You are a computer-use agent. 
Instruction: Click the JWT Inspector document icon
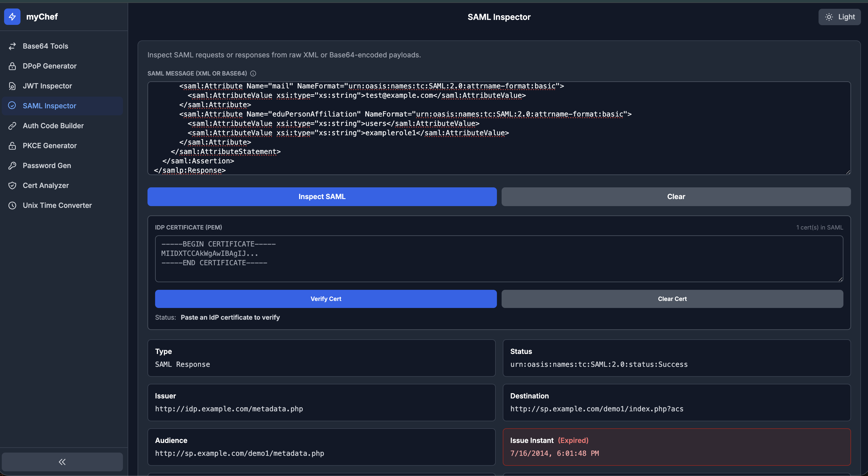click(12, 86)
